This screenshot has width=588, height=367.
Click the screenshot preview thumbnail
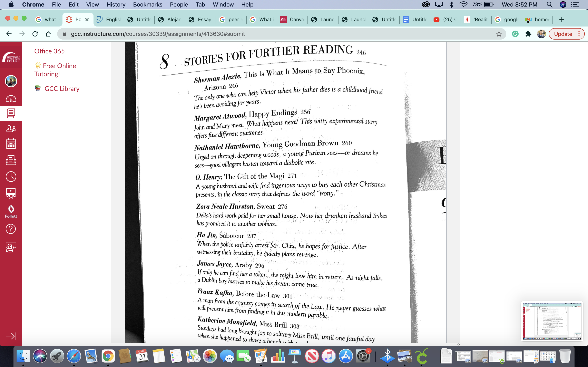pos(552,321)
